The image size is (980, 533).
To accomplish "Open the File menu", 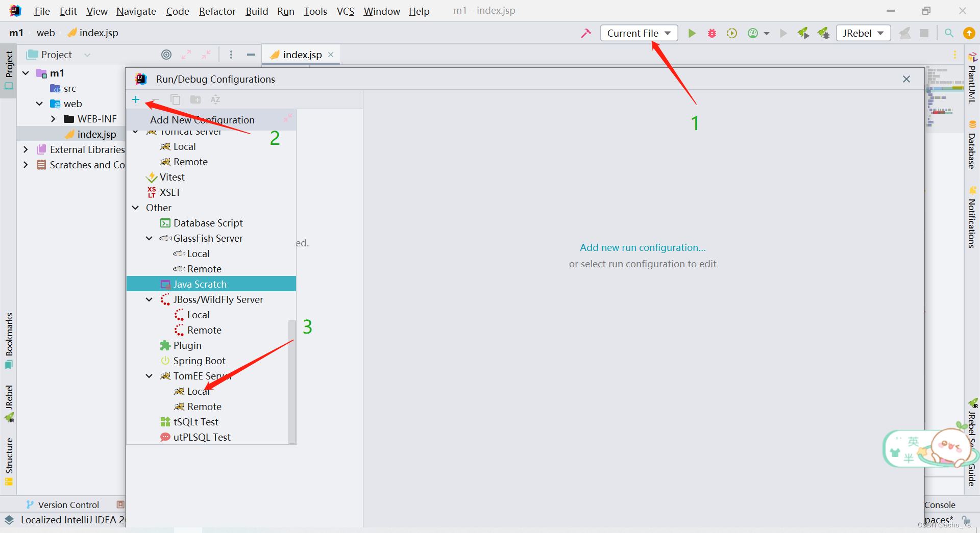I will 42,11.
